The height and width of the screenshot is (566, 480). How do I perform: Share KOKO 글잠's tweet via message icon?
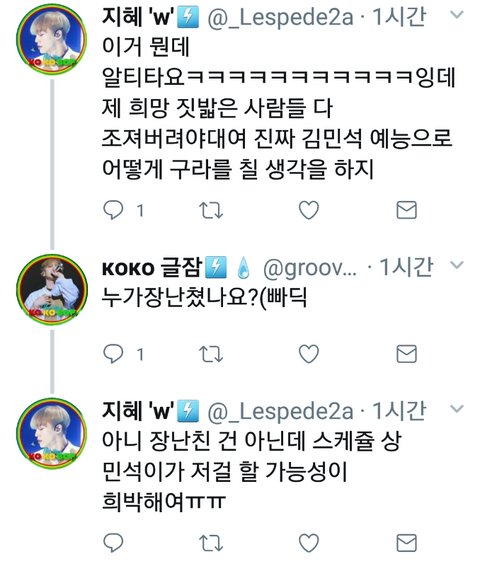tap(407, 354)
